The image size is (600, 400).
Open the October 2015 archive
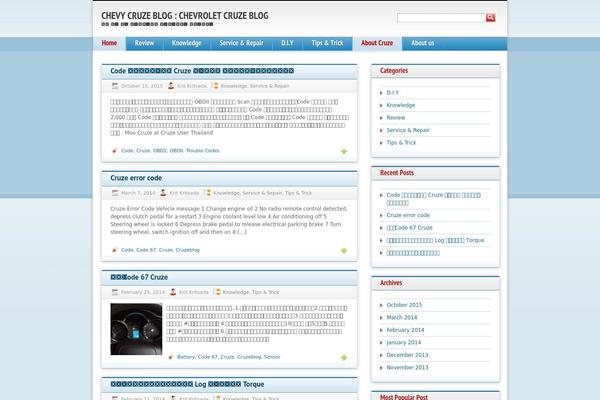[404, 305]
